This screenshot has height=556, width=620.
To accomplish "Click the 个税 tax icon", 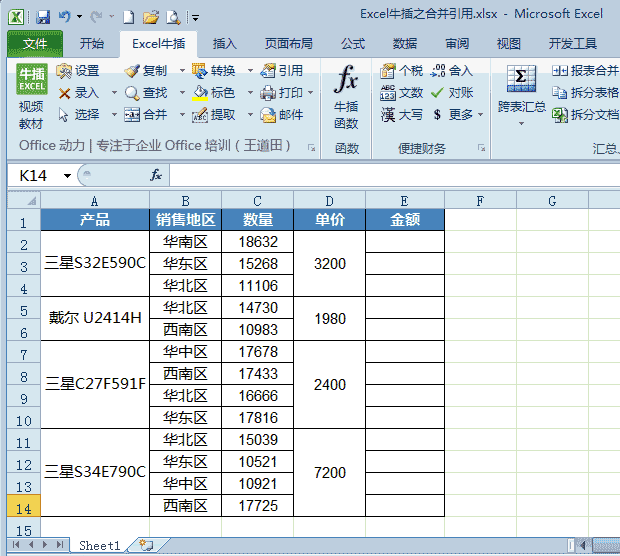I will click(388, 71).
